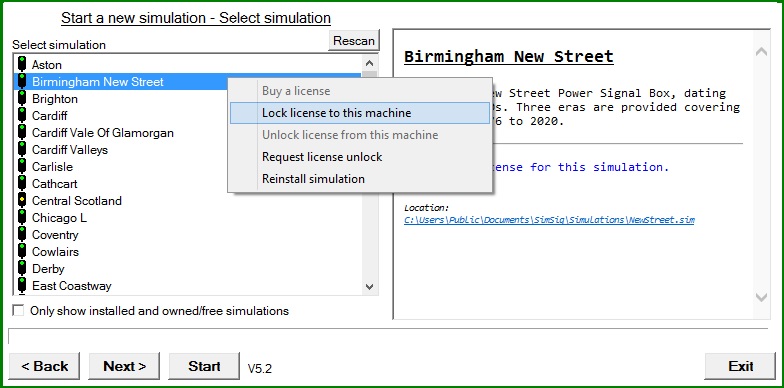Click the signal icon beside Brighton
Viewport: 784px width, 388px height.
pos(22,98)
